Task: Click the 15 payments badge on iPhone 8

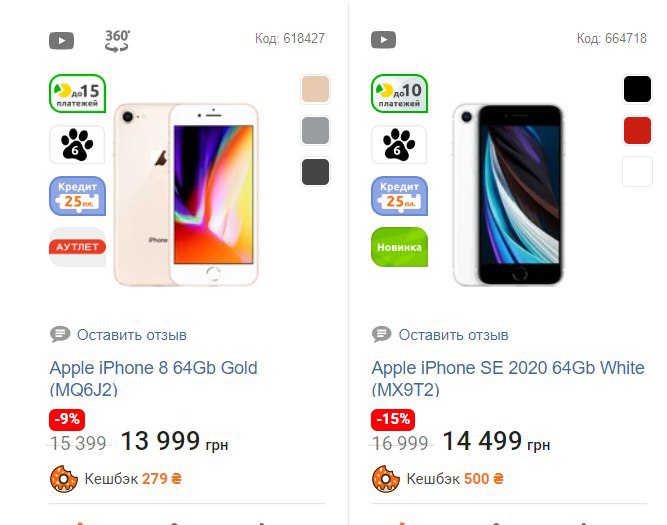Action: coord(77,94)
